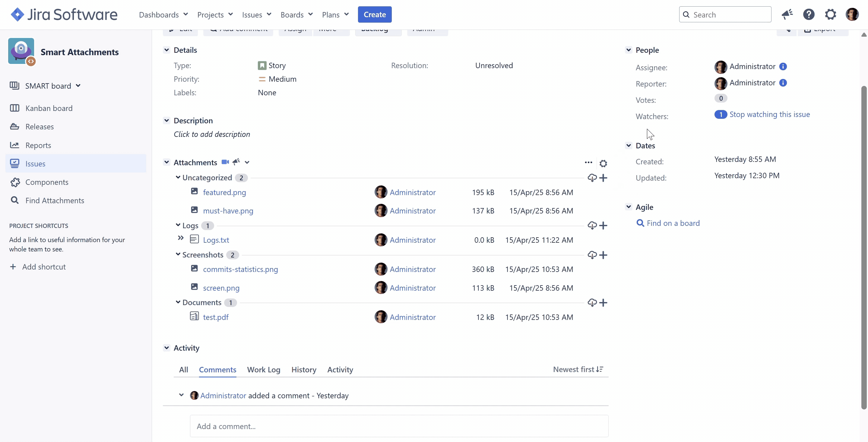Image resolution: width=868 pixels, height=442 pixels.
Task: Add attachment to Logs category with plus
Action: pyautogui.click(x=603, y=226)
